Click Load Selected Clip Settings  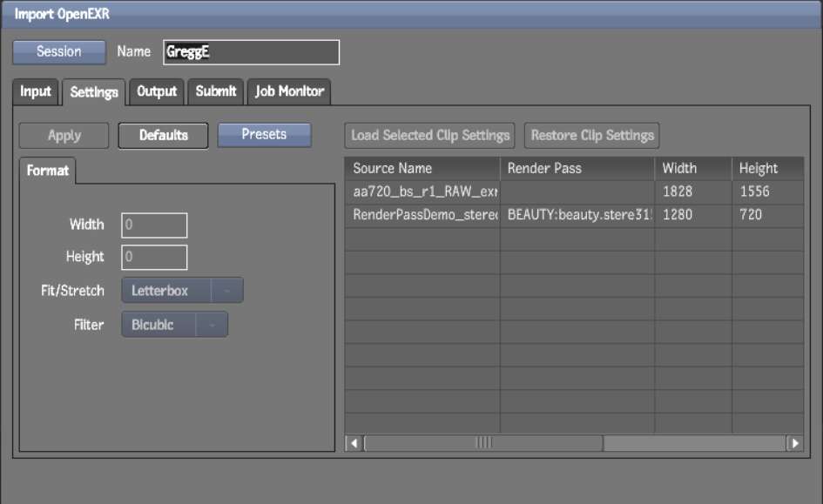430,136
